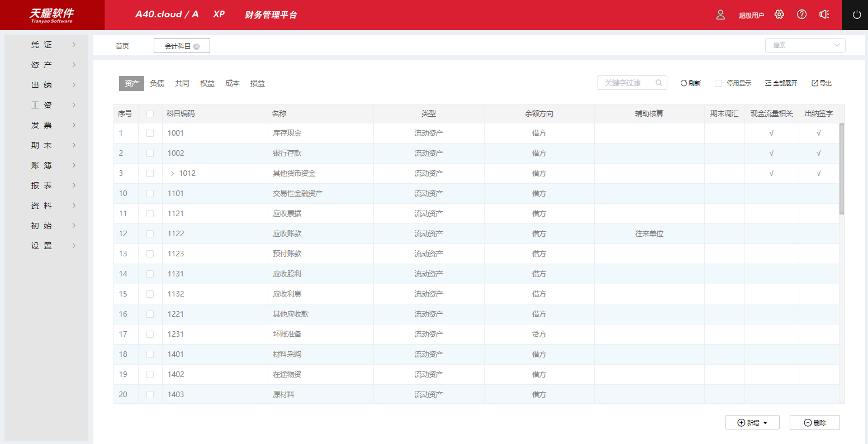868x444 pixels.
Task: Switch to the 共同 category tab
Action: click(182, 83)
